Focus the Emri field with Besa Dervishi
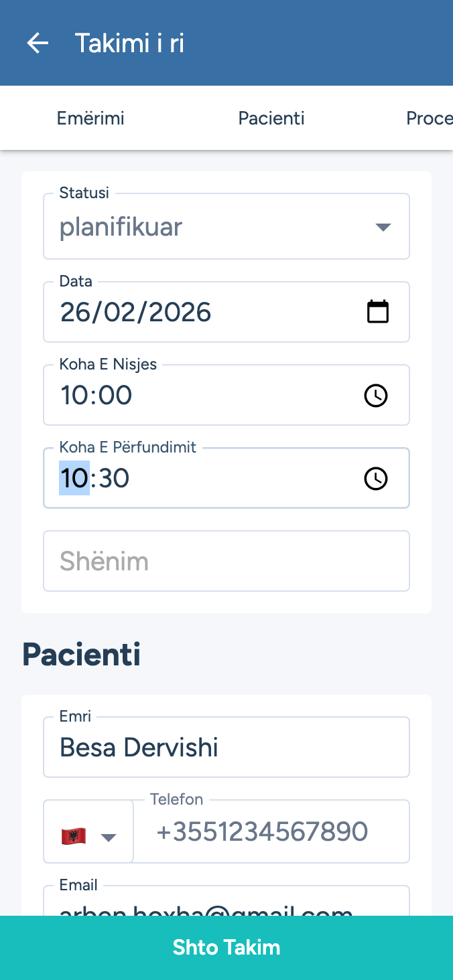Viewport: 453px width, 980px height. pos(226,748)
